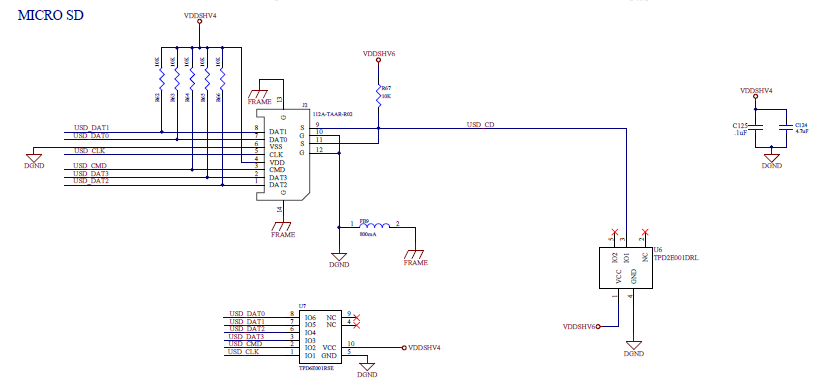
Task: Click the U6 TPD2E001DRL chip body
Action: (626, 267)
